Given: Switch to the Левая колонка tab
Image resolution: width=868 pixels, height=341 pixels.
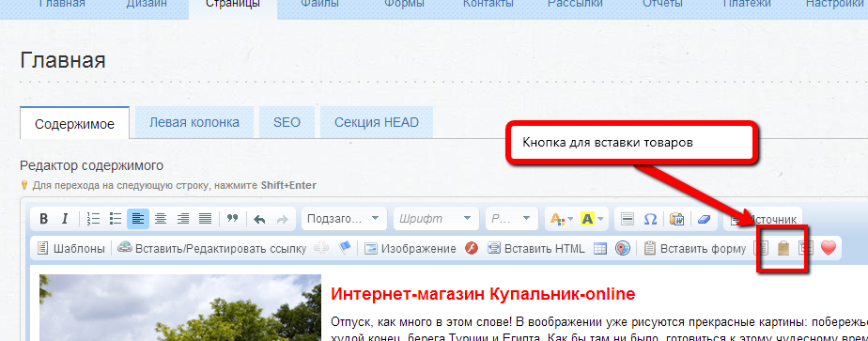Looking at the screenshot, I should (194, 122).
